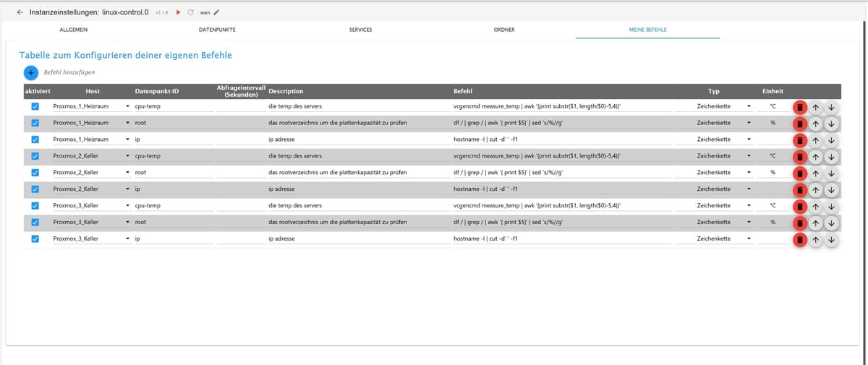Select the Meine Befehle tab
The image size is (868, 365).
(648, 30)
